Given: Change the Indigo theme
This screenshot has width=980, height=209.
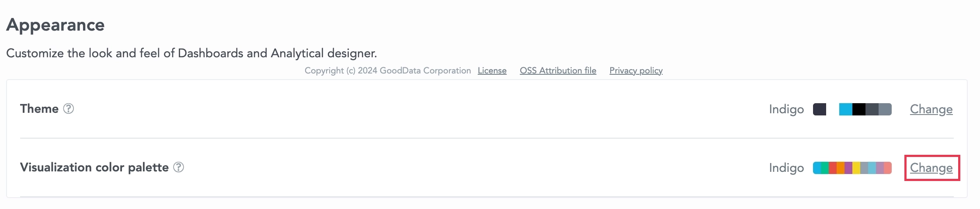Looking at the screenshot, I should click(931, 109).
